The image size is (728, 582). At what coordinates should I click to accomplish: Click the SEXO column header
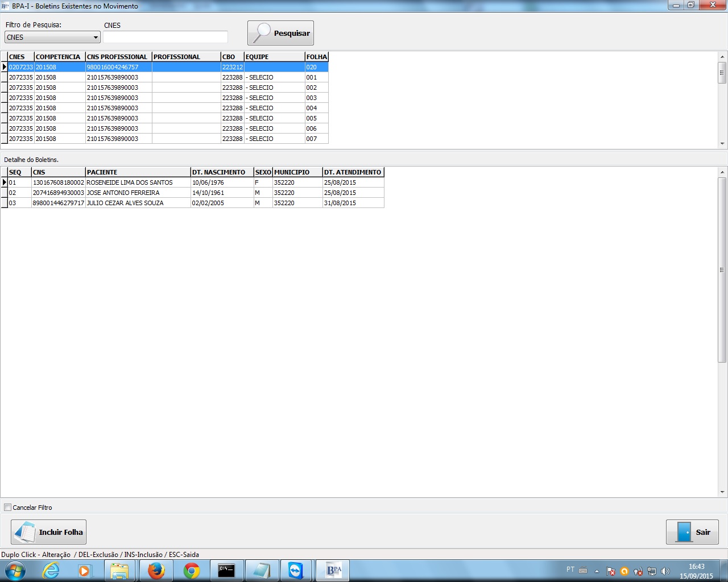click(x=263, y=172)
